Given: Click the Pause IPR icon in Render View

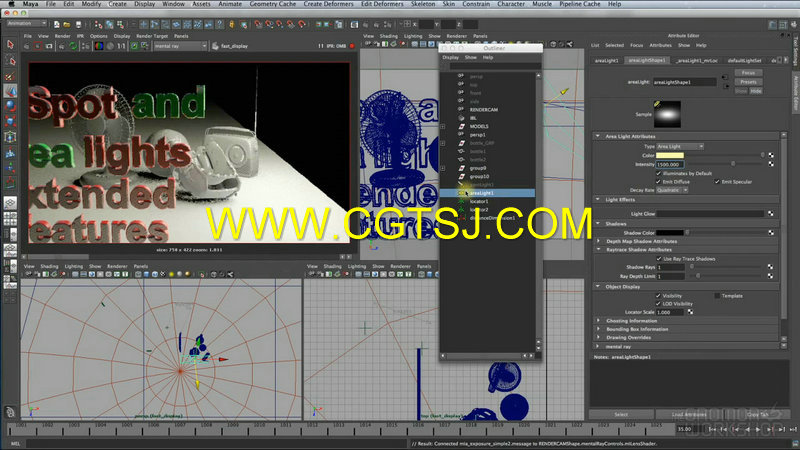Looking at the screenshot, I should (321, 46).
